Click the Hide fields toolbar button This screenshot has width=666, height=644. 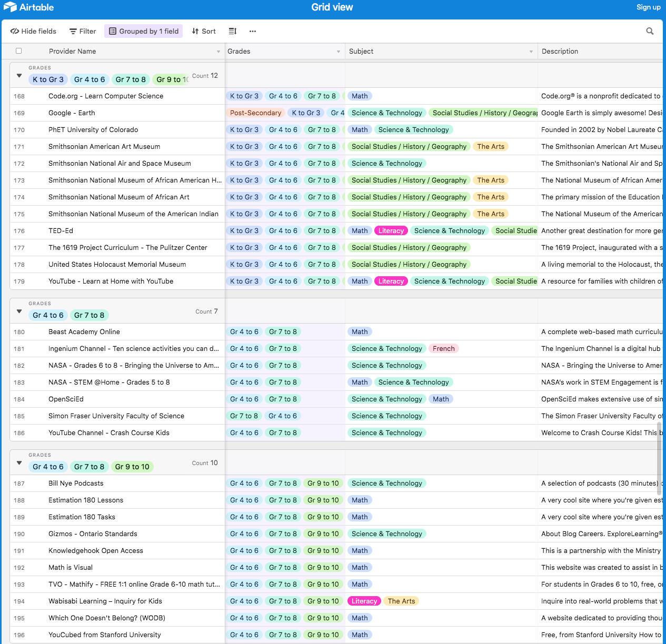click(x=33, y=31)
